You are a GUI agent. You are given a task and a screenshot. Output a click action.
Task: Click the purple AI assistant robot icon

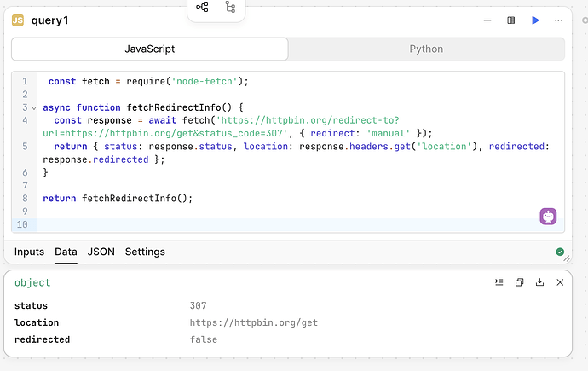point(548,217)
